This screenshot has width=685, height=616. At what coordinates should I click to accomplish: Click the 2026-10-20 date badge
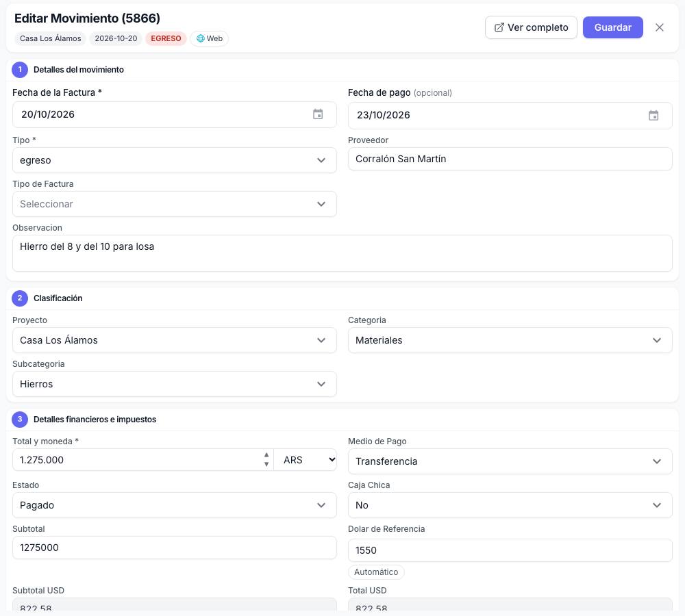pos(116,38)
